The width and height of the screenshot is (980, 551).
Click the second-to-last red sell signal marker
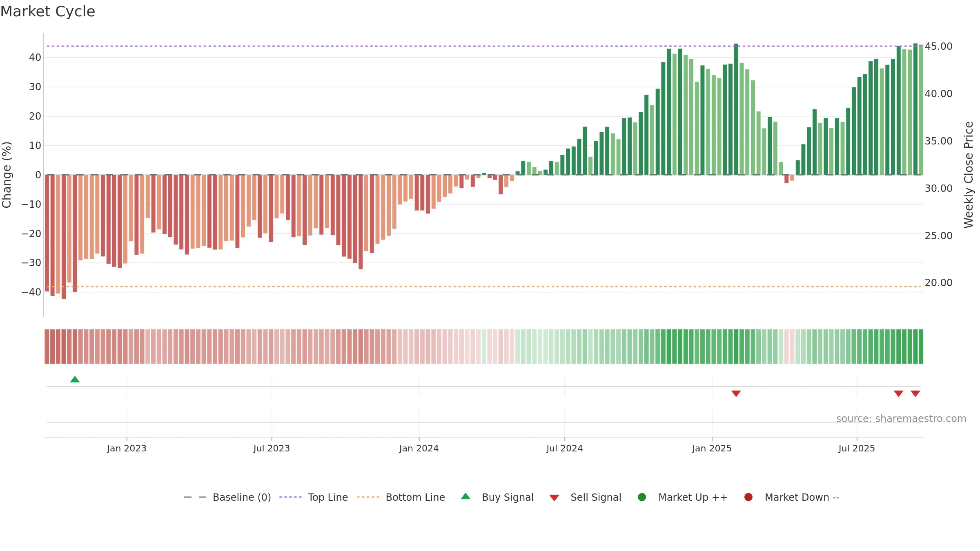point(898,393)
